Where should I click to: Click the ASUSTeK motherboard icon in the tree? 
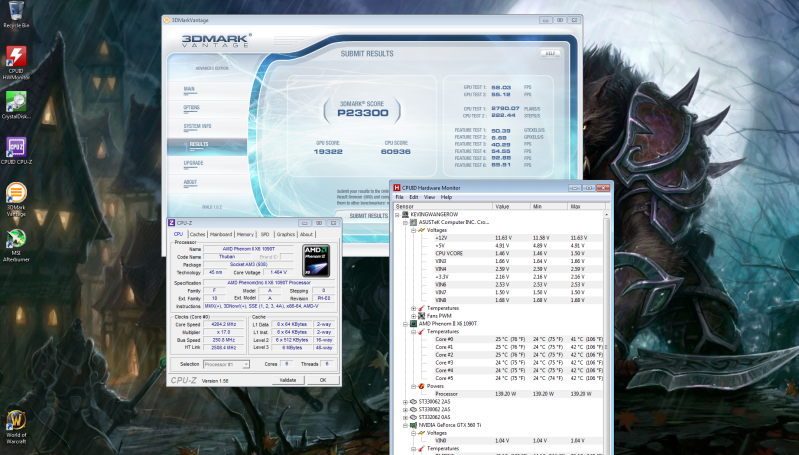click(413, 222)
